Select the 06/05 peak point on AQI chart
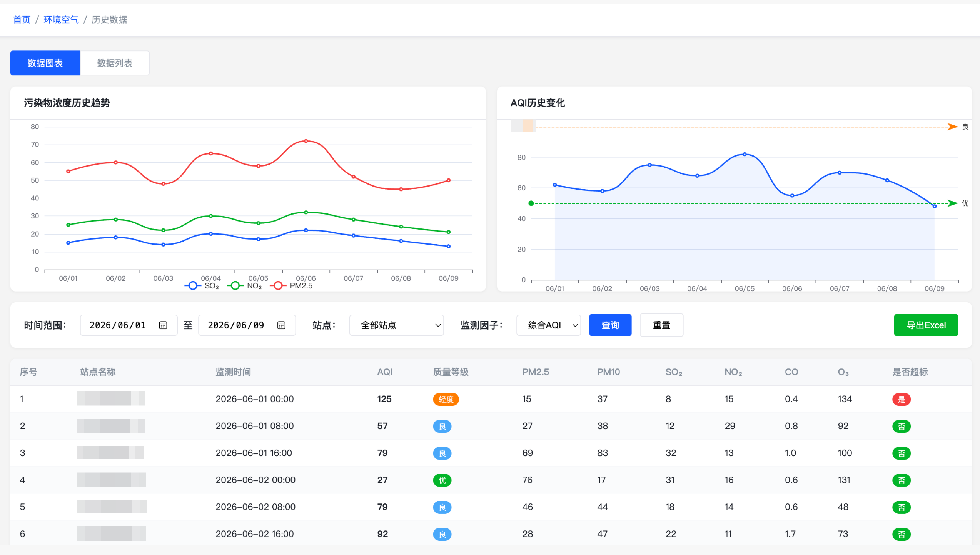Viewport: 980px width, 555px height. pos(745,154)
